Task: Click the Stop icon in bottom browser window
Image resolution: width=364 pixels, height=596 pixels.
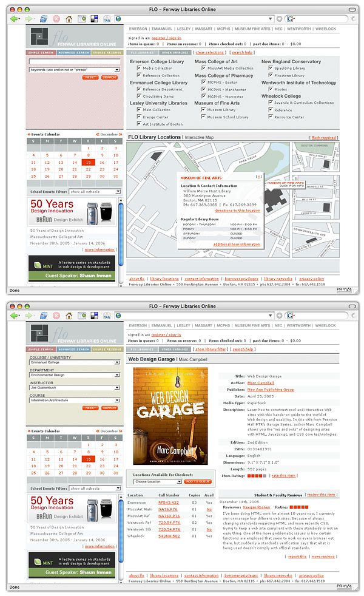Action: [x=56, y=316]
